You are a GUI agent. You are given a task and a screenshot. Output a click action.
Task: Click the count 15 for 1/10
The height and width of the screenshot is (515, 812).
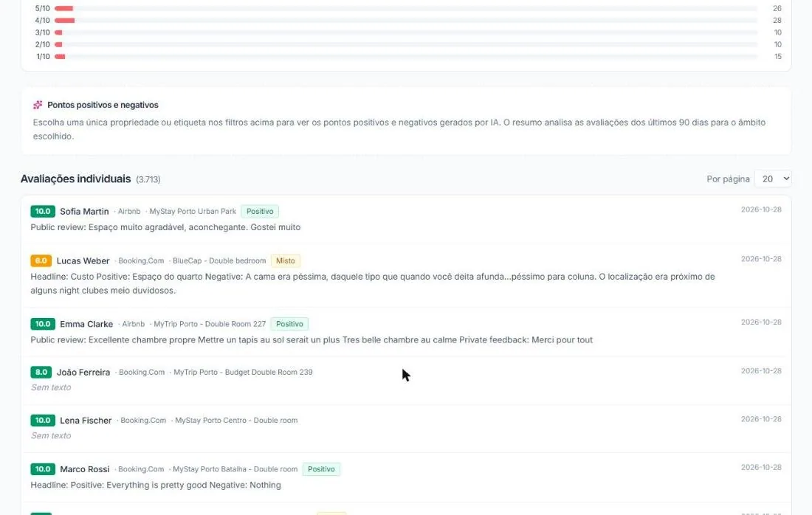point(777,56)
